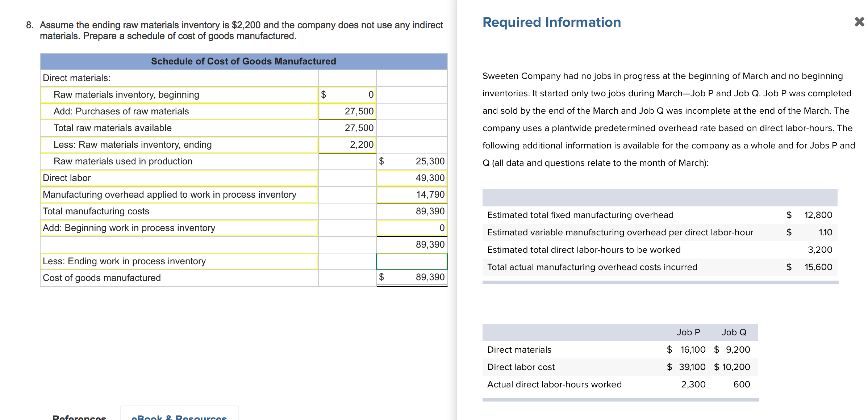Edit the Purchases of raw materials amount

[347, 112]
